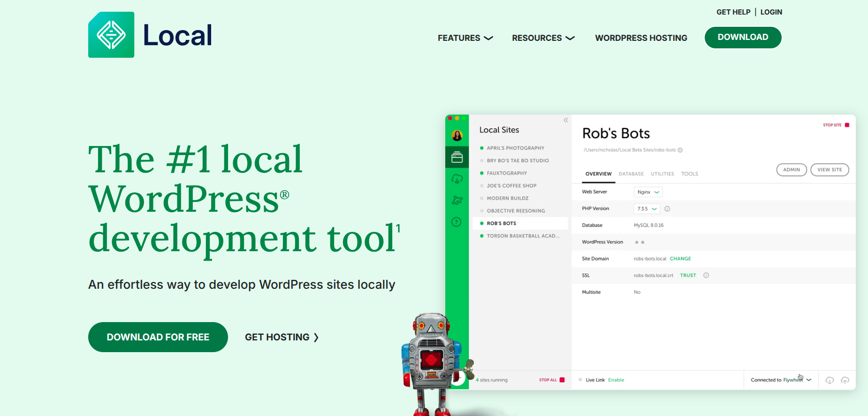Click the "Local" wordmark text
The image size is (868, 416).
[x=177, y=35]
